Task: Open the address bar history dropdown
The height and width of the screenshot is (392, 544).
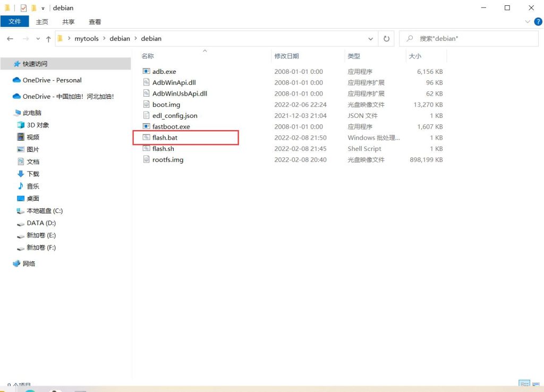Action: point(370,38)
